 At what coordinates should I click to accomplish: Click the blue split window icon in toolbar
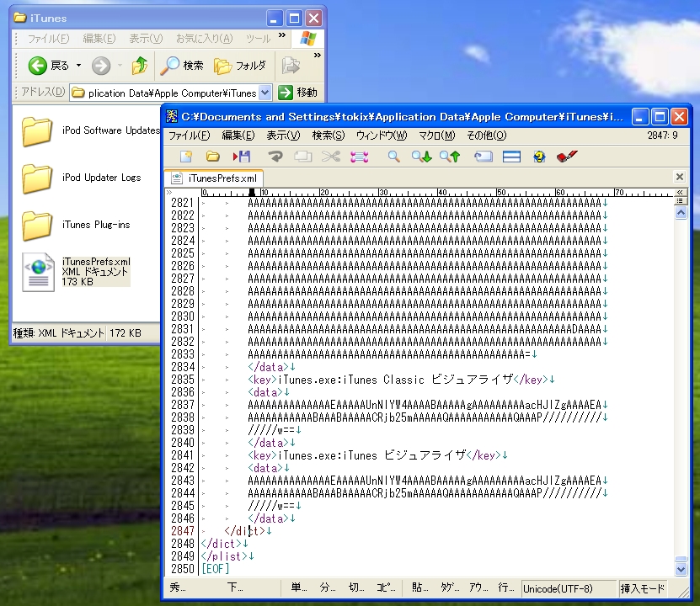[511, 157]
